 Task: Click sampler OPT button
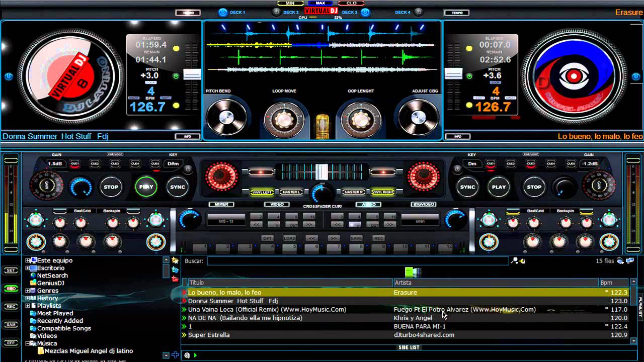click(268, 238)
